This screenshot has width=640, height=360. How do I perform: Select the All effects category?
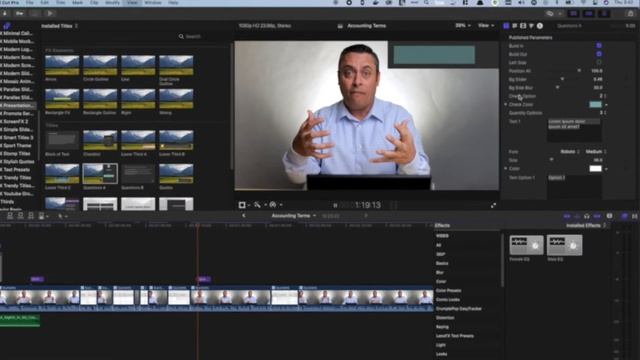pos(438,245)
